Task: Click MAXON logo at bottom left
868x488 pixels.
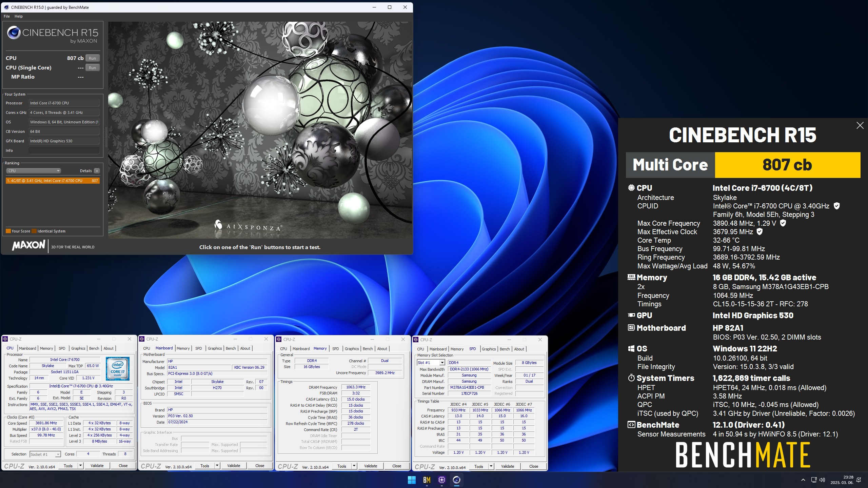Action: click(28, 245)
